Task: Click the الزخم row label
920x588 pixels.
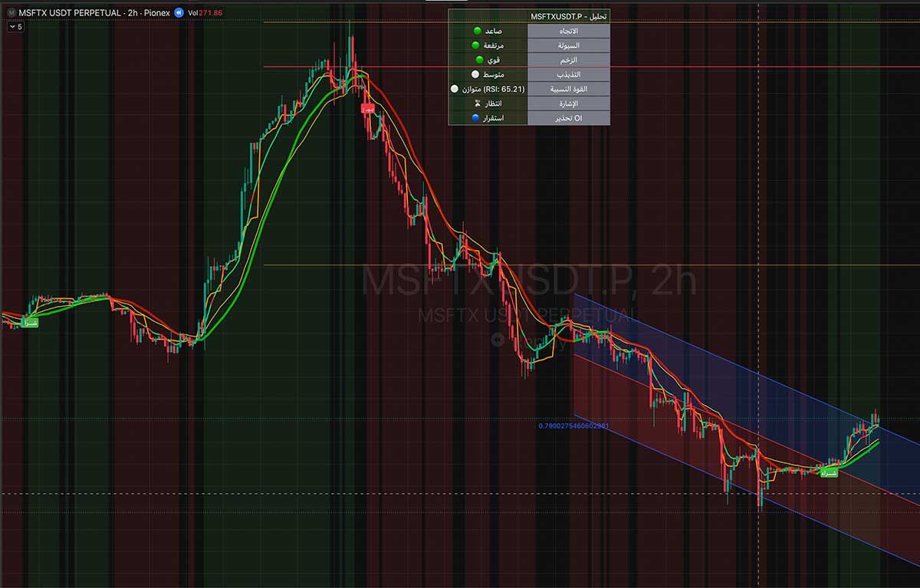Action: pos(569,60)
